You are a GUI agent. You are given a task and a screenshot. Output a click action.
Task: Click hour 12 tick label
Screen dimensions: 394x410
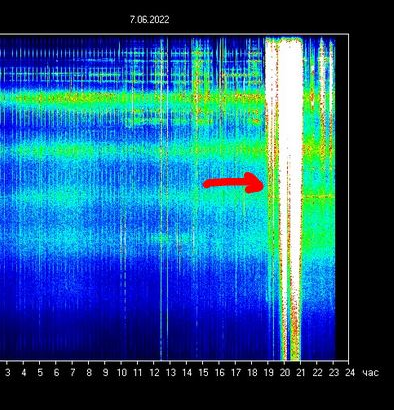click(x=154, y=372)
